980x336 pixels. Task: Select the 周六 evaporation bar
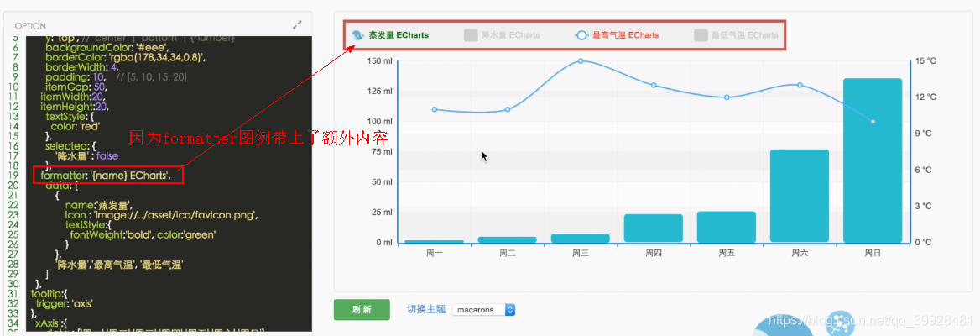point(800,196)
